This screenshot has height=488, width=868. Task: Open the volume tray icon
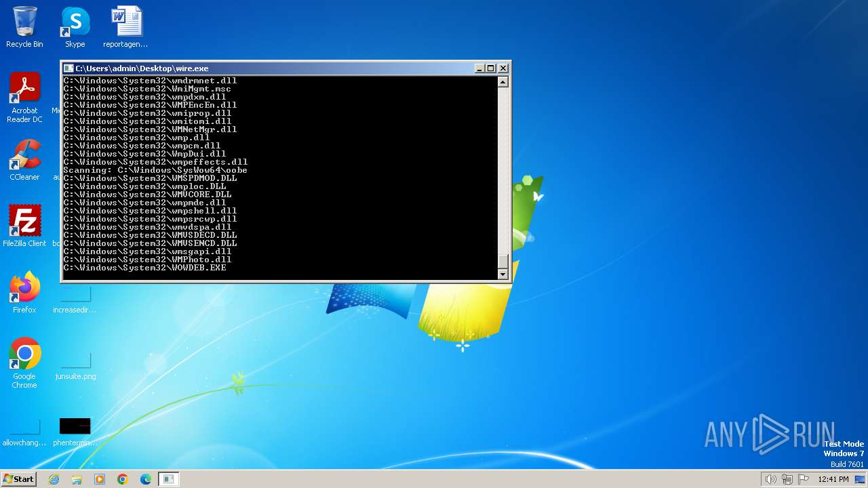[x=770, y=479]
